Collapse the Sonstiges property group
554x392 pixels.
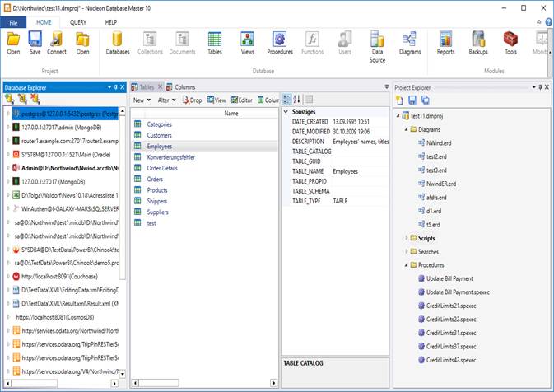pyautogui.click(x=286, y=112)
